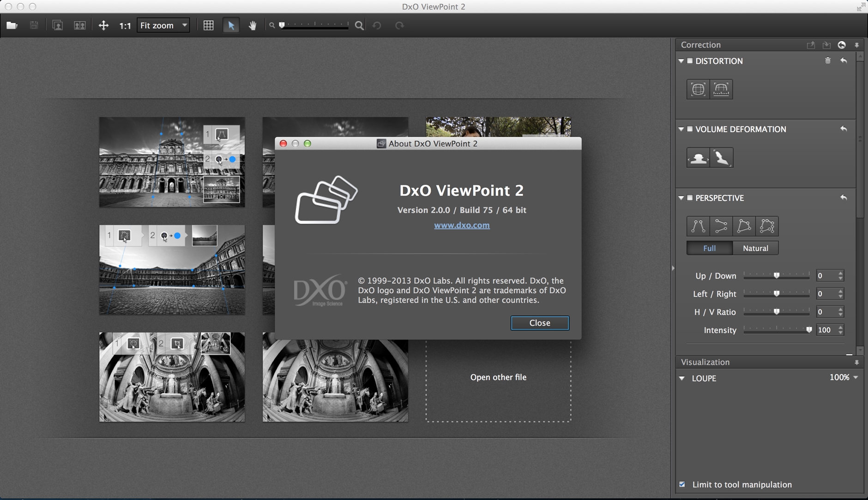Select force rectangle perspective tool
Image resolution: width=868 pixels, height=500 pixels.
pos(744,226)
